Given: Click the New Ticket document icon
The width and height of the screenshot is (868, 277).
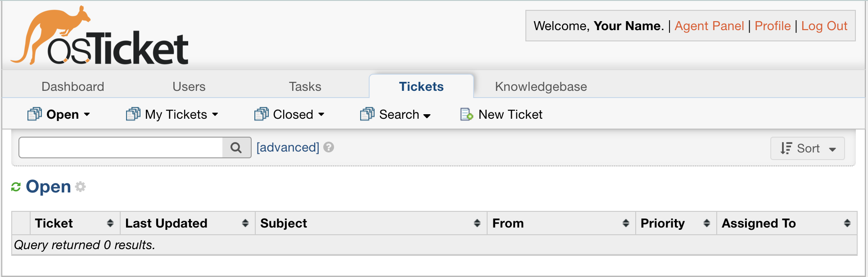Looking at the screenshot, I should (x=466, y=115).
